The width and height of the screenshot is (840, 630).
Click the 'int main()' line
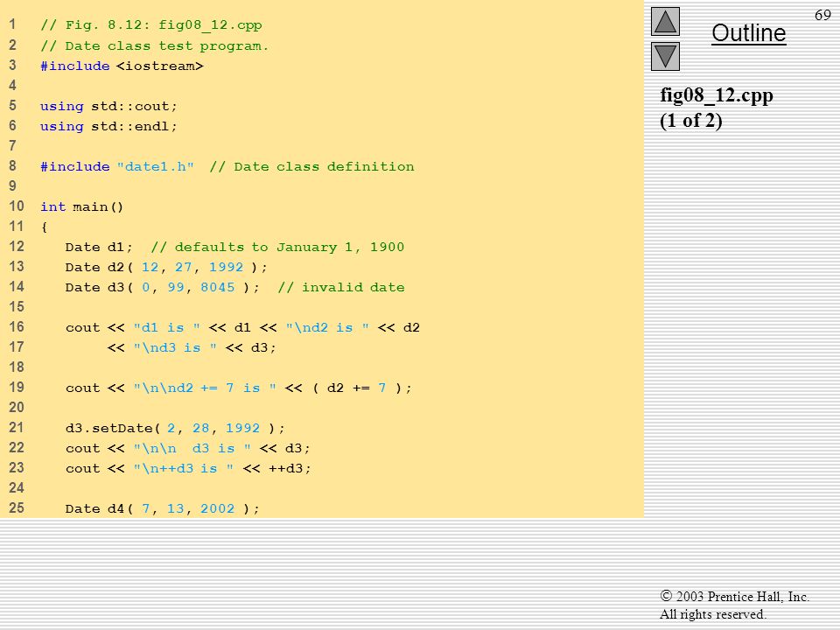coord(82,206)
